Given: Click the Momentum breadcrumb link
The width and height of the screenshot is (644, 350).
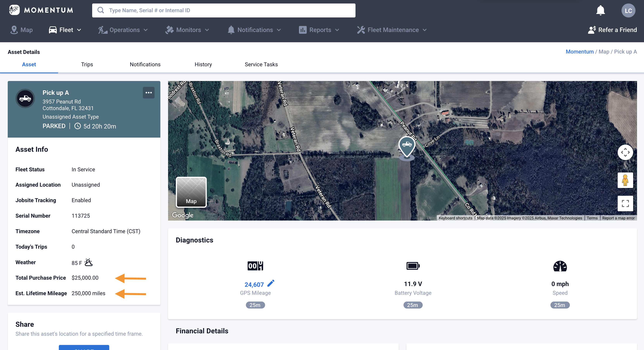Looking at the screenshot, I should coord(579,52).
